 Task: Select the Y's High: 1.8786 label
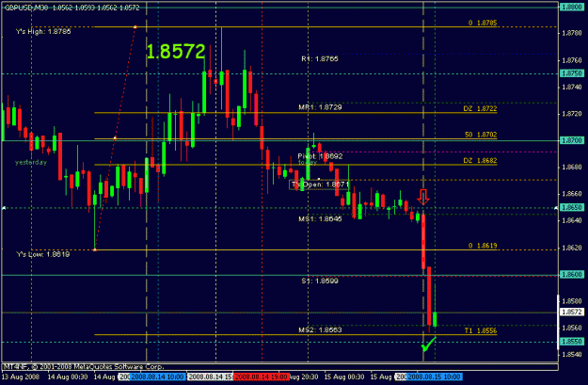coord(43,31)
